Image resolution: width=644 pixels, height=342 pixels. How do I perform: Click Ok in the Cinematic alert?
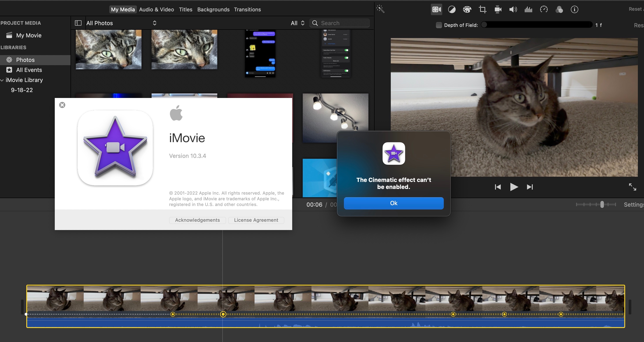393,203
